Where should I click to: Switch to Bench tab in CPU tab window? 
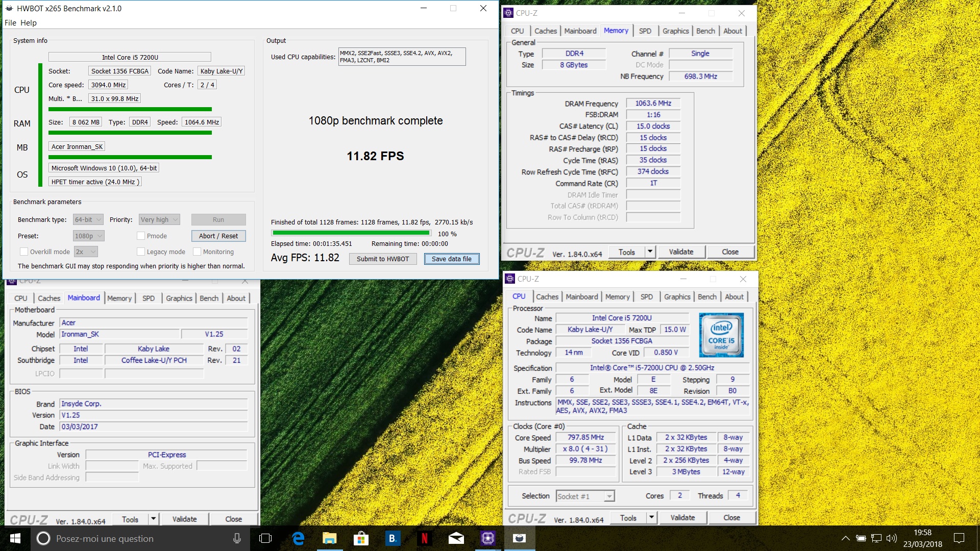pos(707,297)
